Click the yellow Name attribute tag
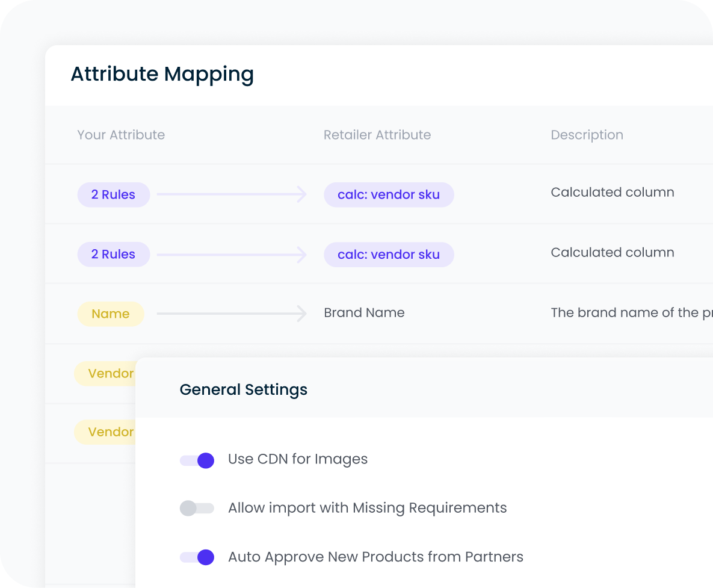713x588 pixels. pyautogui.click(x=111, y=314)
